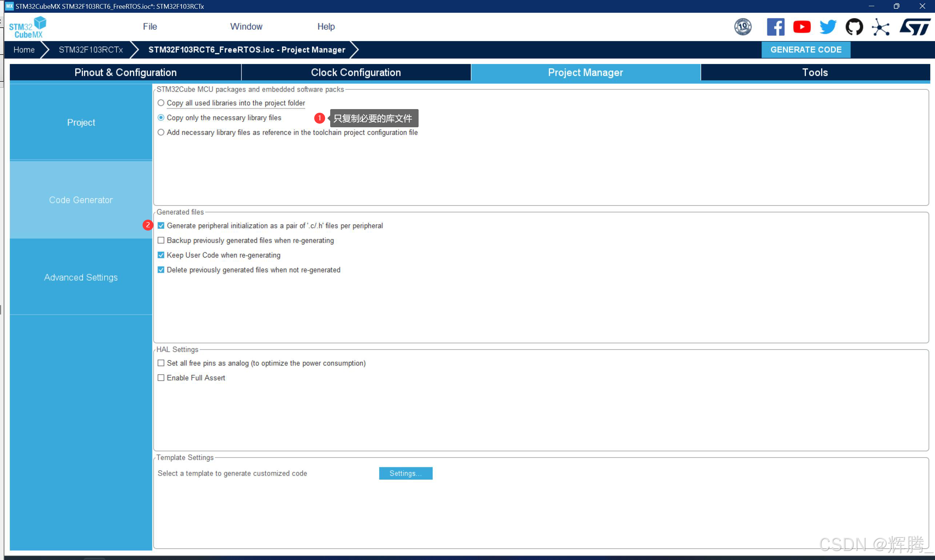Switch to Clock Configuration tab
The height and width of the screenshot is (560, 935).
tap(355, 72)
